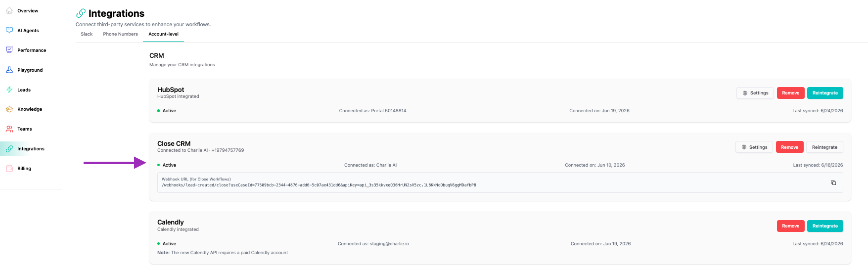Viewport: 868px width, 270px height.
Task: Remove the Close CRM integration
Action: coord(789,147)
